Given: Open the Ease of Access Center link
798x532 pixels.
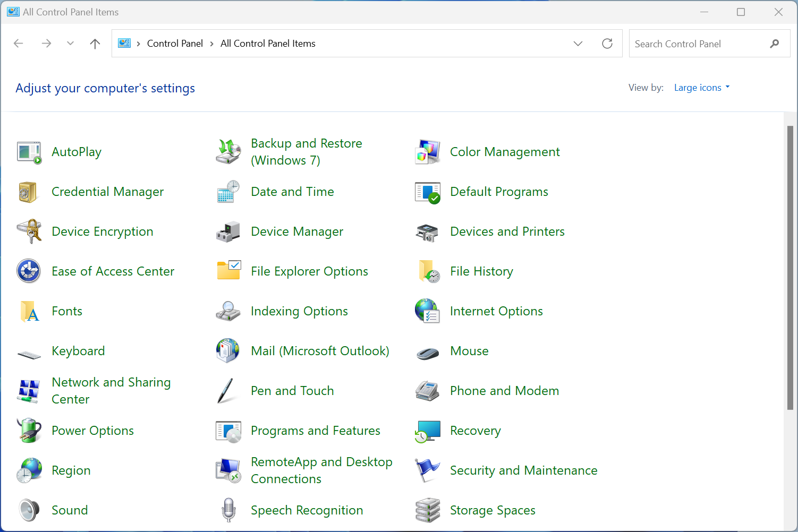Looking at the screenshot, I should [113, 271].
